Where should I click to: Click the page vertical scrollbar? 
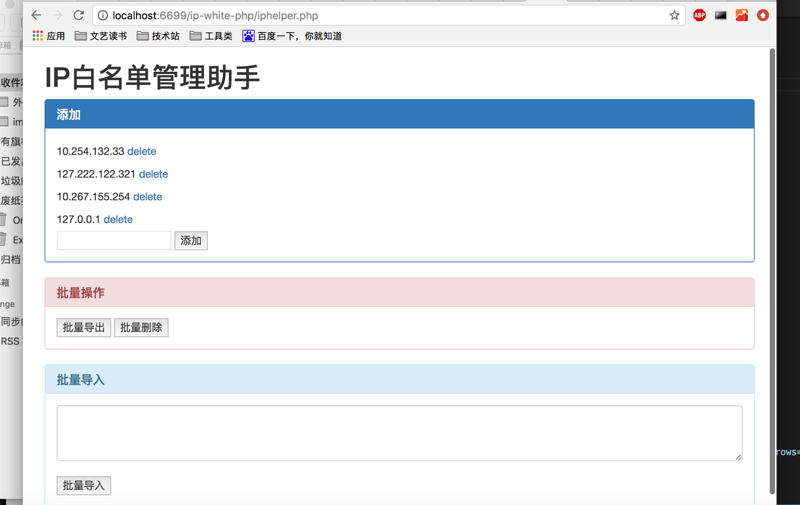click(772, 270)
